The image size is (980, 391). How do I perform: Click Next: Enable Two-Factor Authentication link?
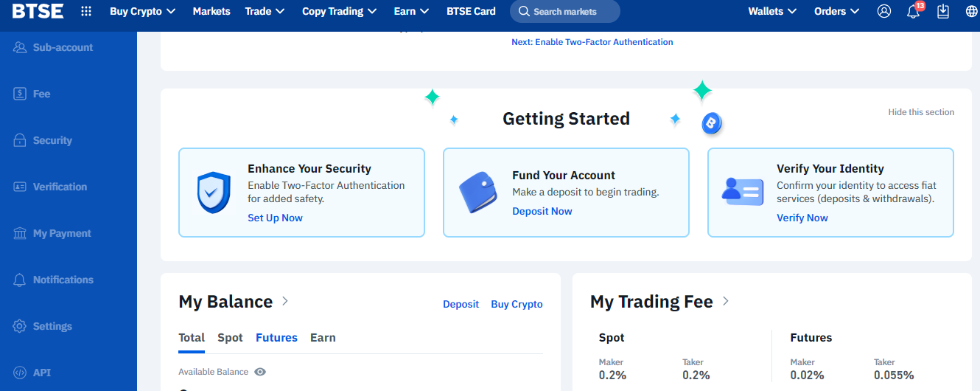(x=592, y=42)
